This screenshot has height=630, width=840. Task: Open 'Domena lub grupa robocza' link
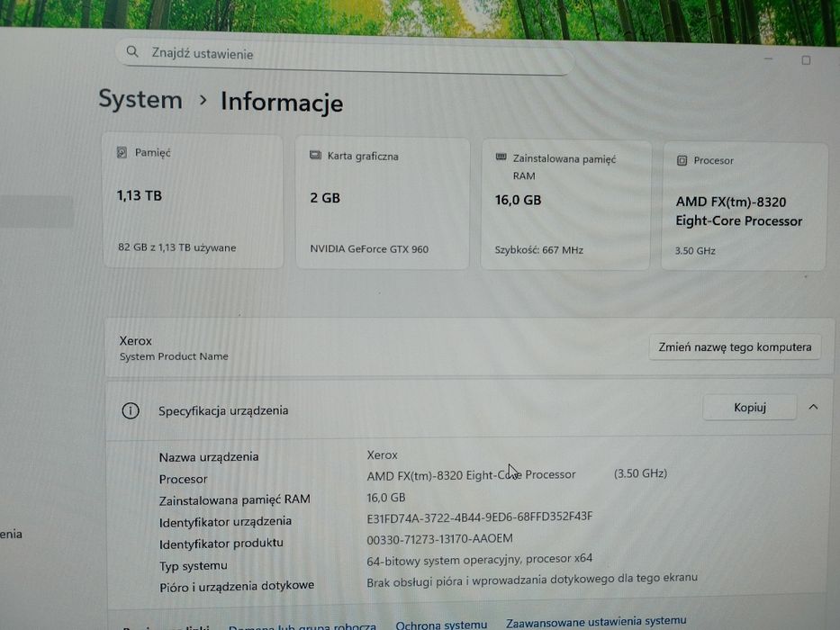pyautogui.click(x=303, y=625)
